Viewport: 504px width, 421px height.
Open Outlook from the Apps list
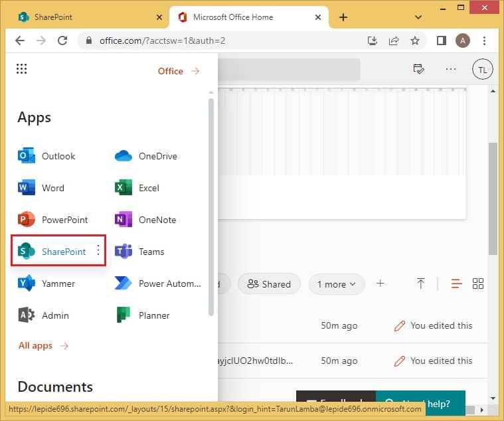pyautogui.click(x=46, y=156)
